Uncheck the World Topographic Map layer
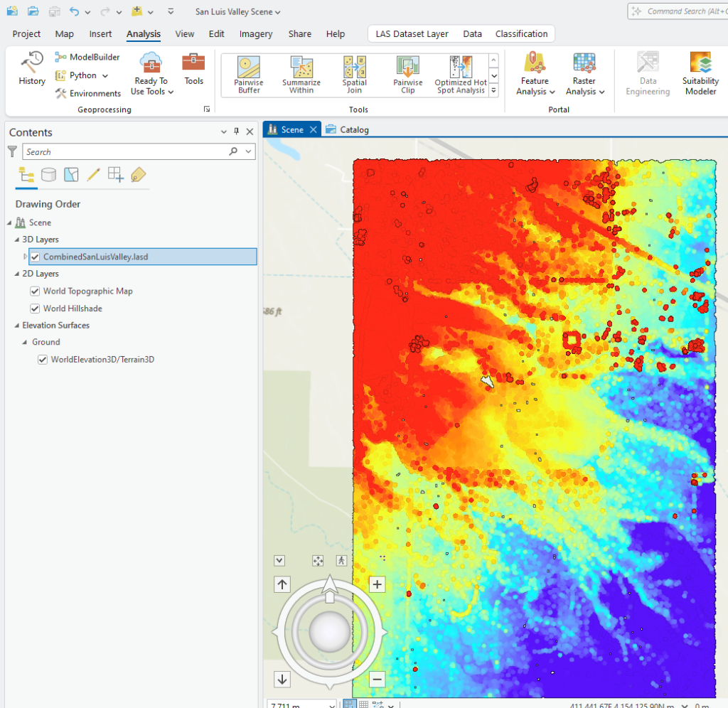 33,291
